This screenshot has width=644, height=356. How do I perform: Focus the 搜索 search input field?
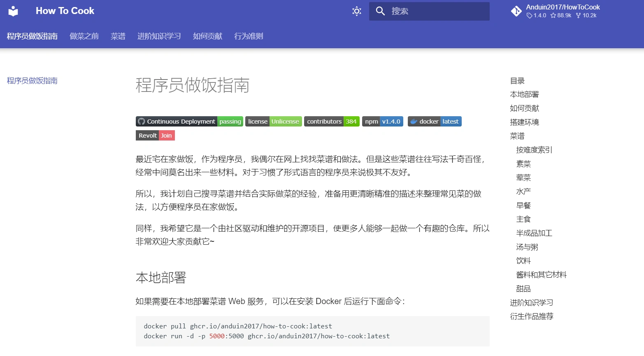tap(436, 11)
